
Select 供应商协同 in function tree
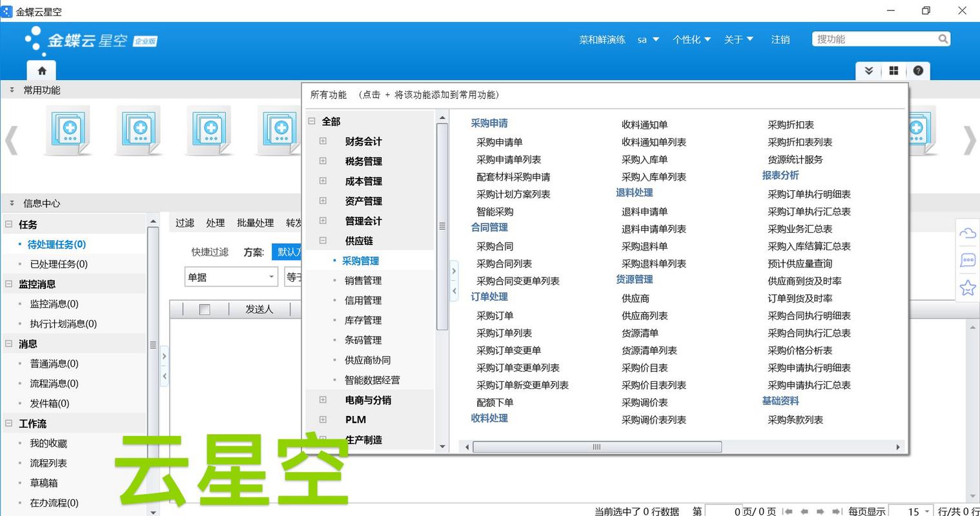coord(367,360)
